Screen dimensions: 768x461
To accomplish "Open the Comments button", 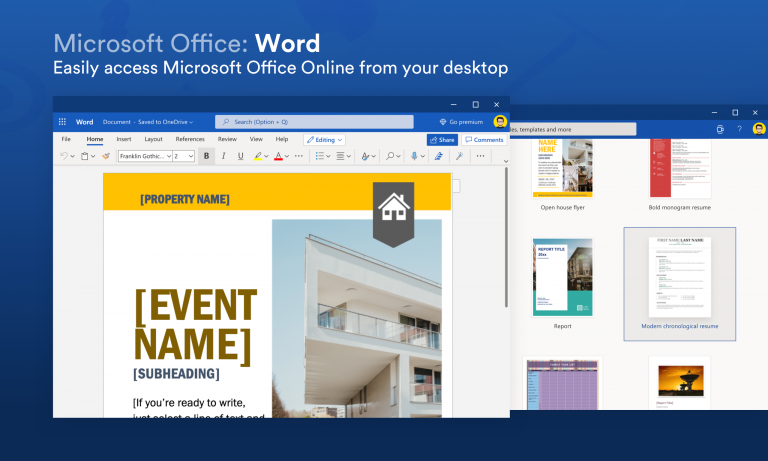I will pos(484,140).
